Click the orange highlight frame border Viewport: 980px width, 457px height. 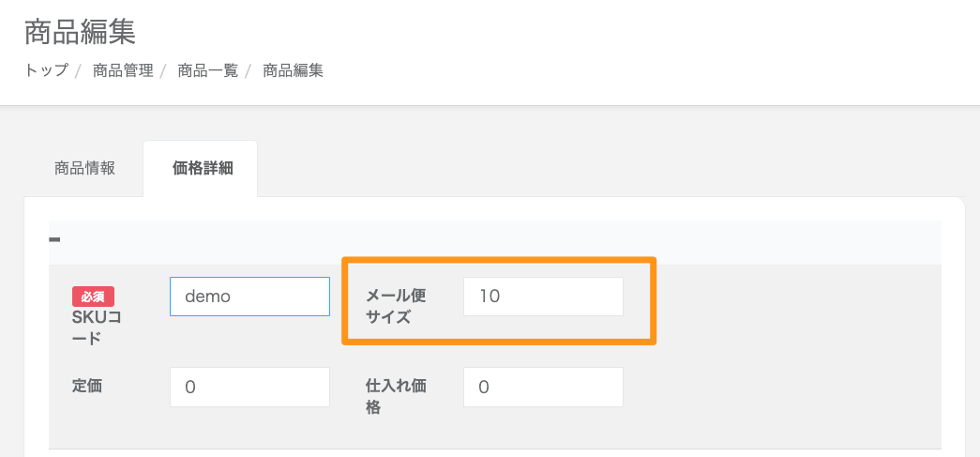654,300
